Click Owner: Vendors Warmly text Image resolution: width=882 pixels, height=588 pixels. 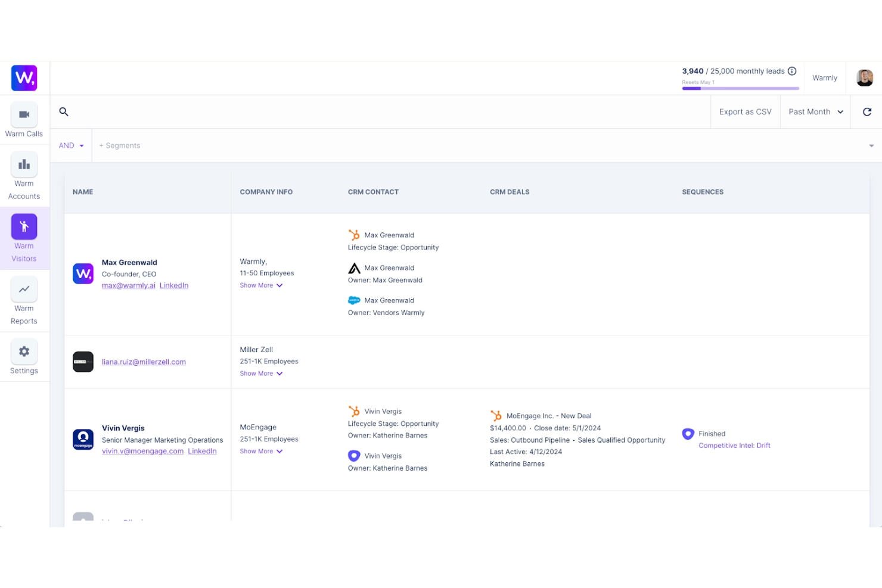coord(386,312)
